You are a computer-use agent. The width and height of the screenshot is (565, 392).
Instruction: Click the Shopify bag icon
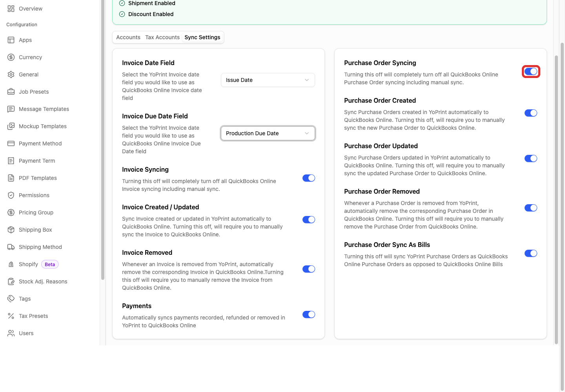(11, 264)
